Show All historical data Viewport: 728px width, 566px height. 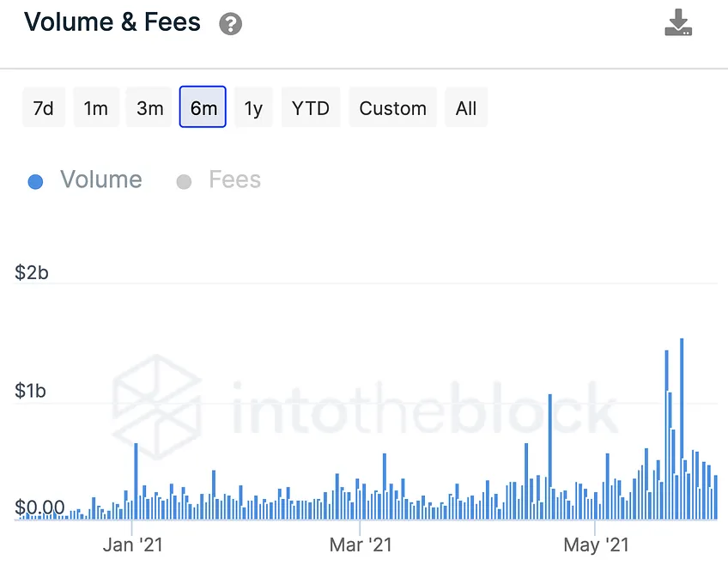click(466, 107)
